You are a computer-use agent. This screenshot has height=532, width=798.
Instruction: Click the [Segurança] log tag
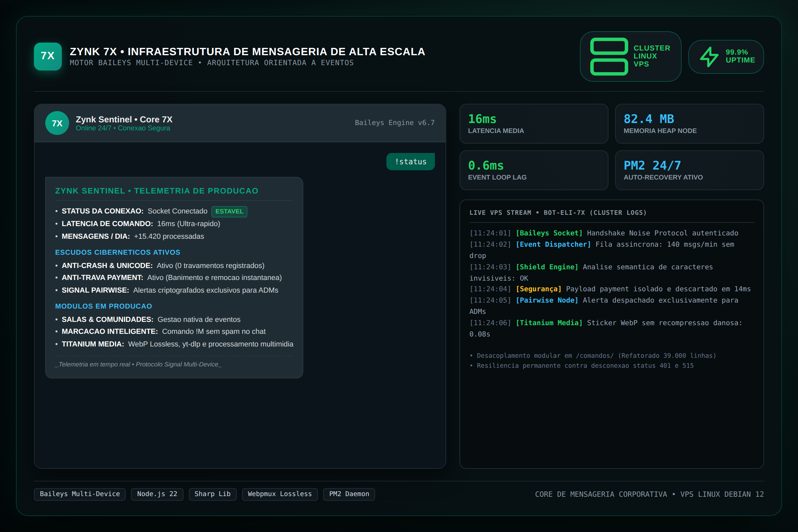538,289
